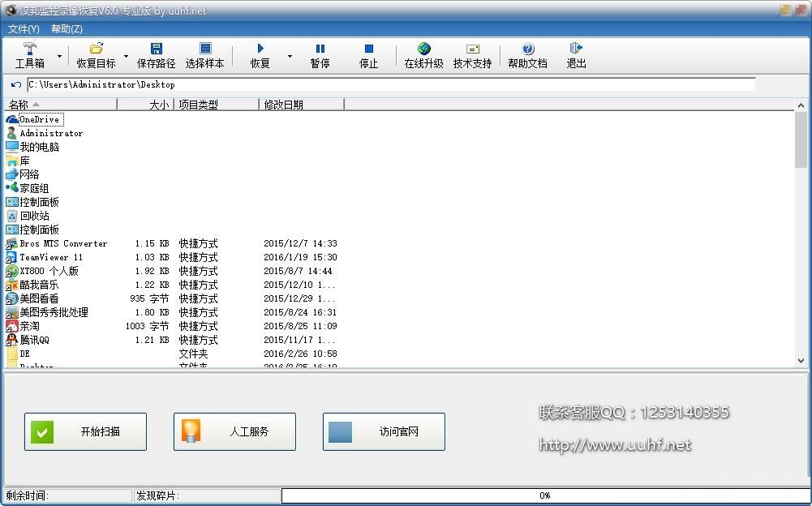The height and width of the screenshot is (506, 812).
Task: Click the XT800 个人版 app icon
Action: click(12, 271)
